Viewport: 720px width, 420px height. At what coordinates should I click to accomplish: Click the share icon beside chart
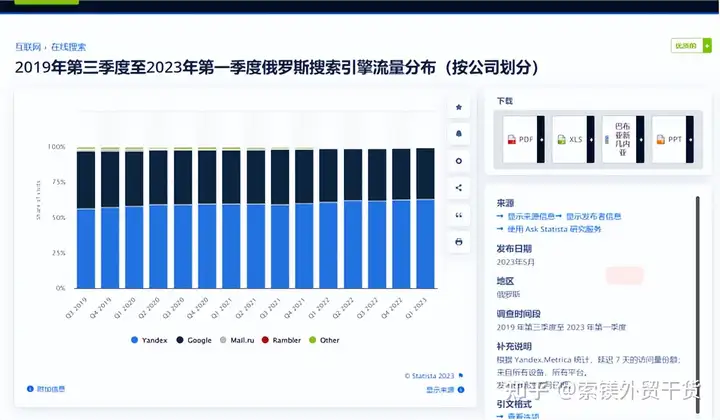coord(458,188)
